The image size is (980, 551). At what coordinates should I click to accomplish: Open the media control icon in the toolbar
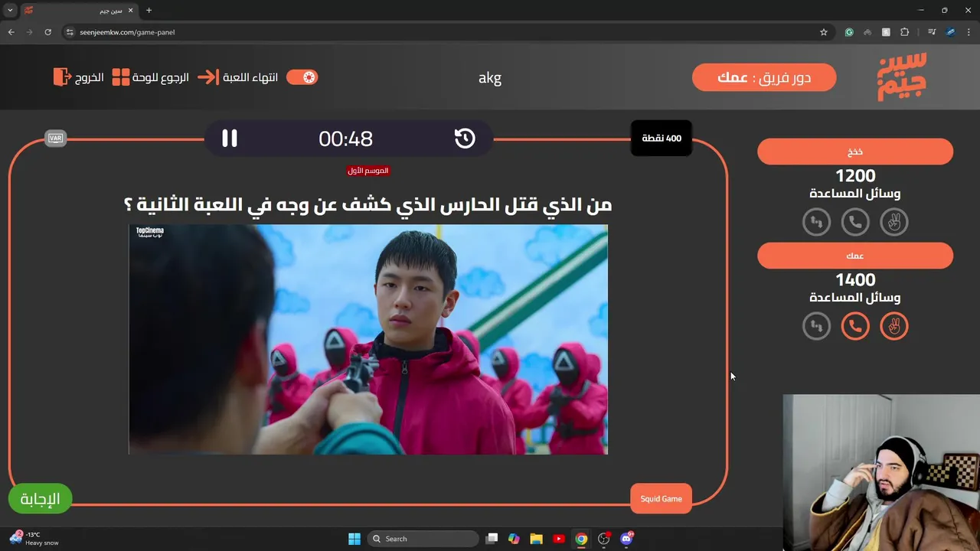pos(932,32)
